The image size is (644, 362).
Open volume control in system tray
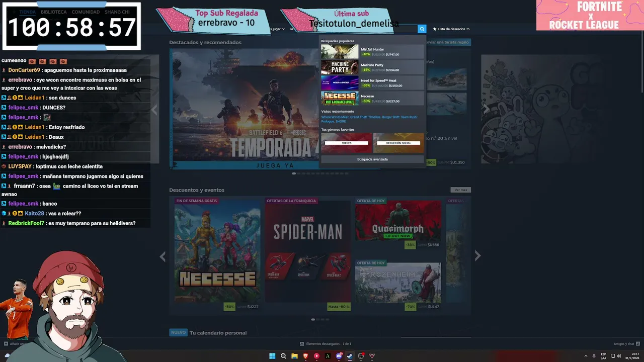pyautogui.click(x=619, y=356)
